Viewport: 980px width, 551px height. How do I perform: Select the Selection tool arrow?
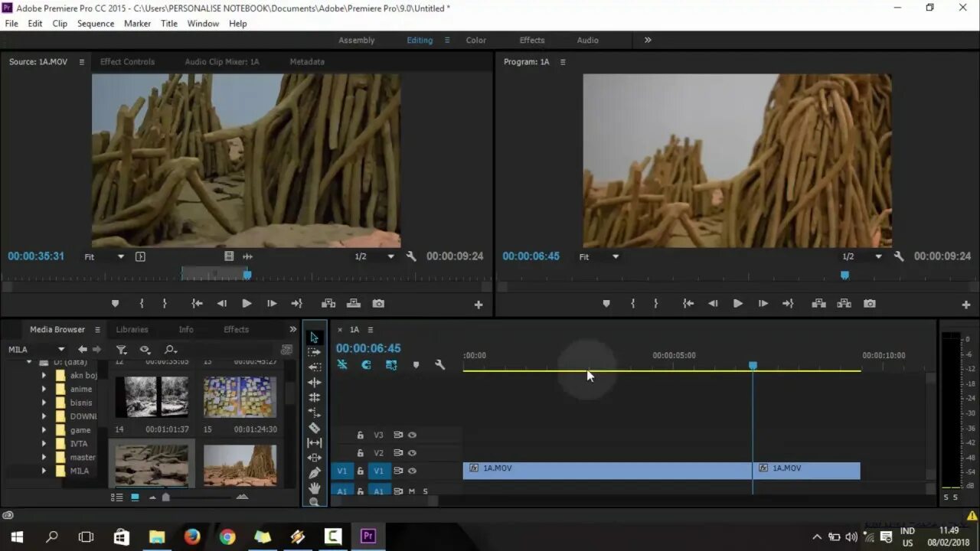click(314, 337)
